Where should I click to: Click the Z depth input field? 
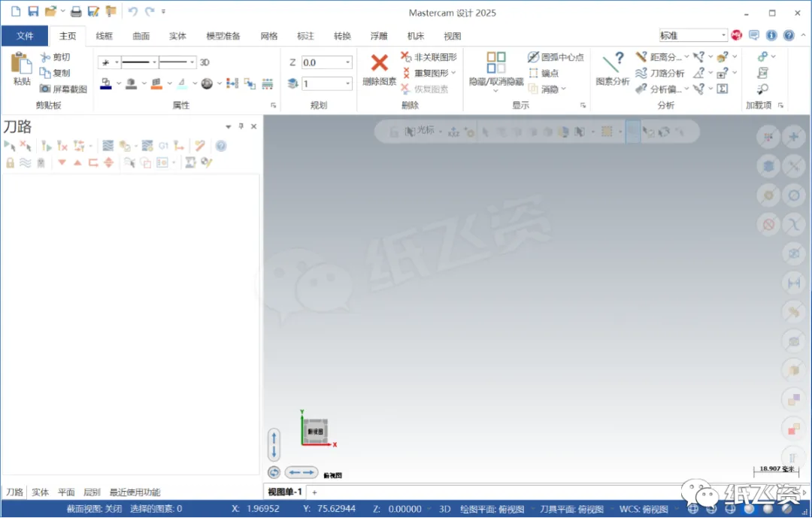323,62
